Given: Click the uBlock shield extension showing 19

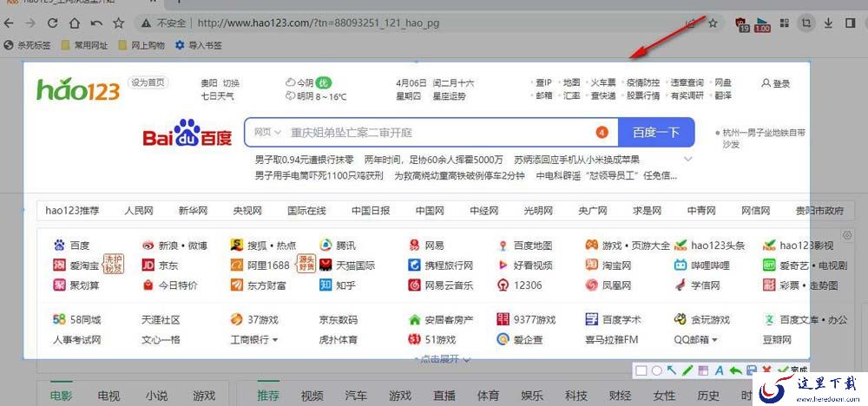Looking at the screenshot, I should (742, 23).
